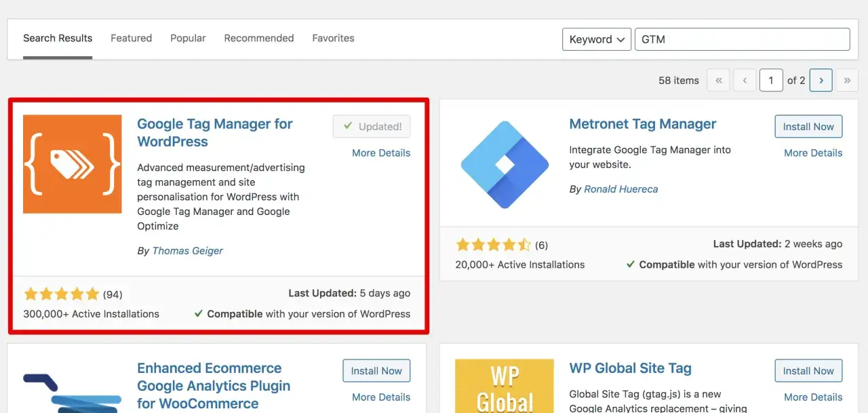Click the "Integrate Google Tag Manager into your website" description
Image resolution: width=868 pixels, height=413 pixels.
(x=650, y=157)
